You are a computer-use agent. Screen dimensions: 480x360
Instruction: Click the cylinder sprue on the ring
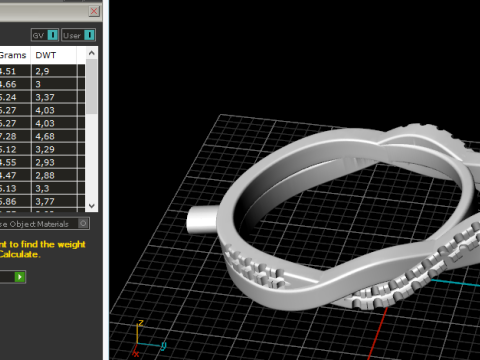point(202,219)
